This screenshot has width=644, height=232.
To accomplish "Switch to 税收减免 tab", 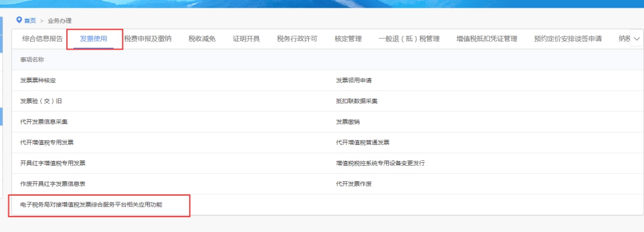I will (x=202, y=39).
